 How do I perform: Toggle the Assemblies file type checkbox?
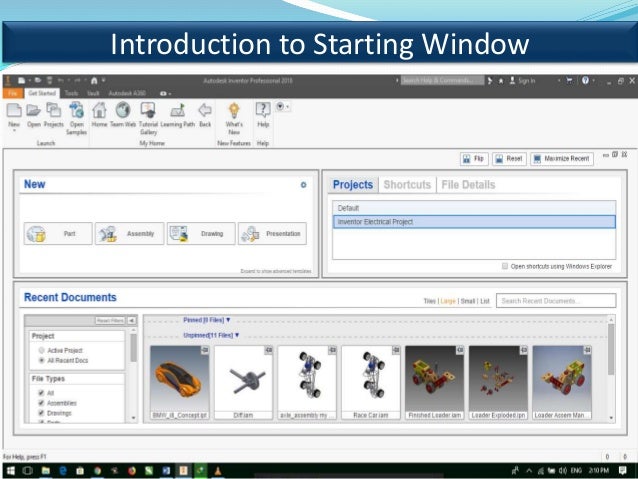pyautogui.click(x=41, y=404)
